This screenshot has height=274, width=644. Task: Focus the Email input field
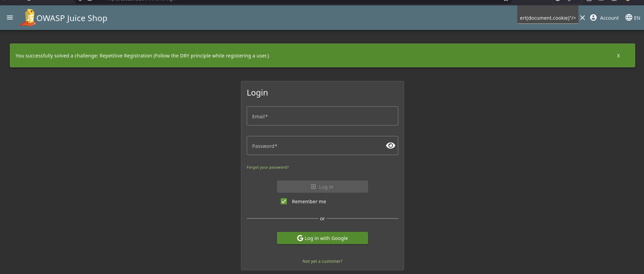[322, 116]
